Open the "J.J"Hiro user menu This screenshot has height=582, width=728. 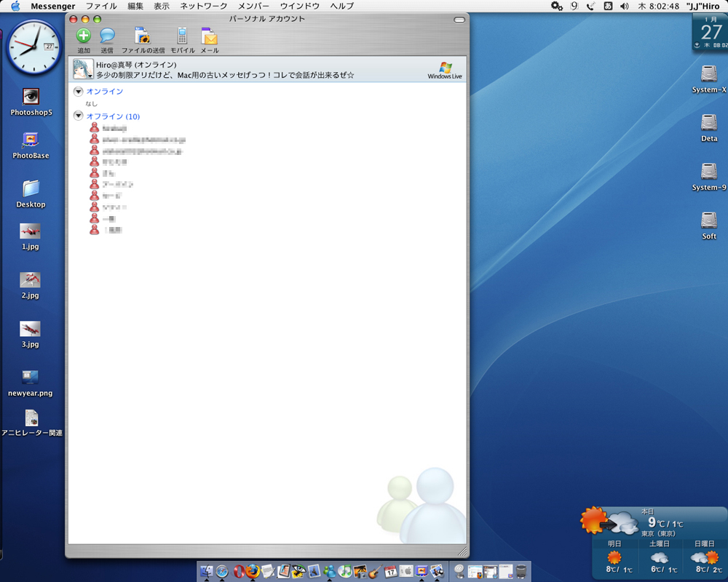(703, 6)
